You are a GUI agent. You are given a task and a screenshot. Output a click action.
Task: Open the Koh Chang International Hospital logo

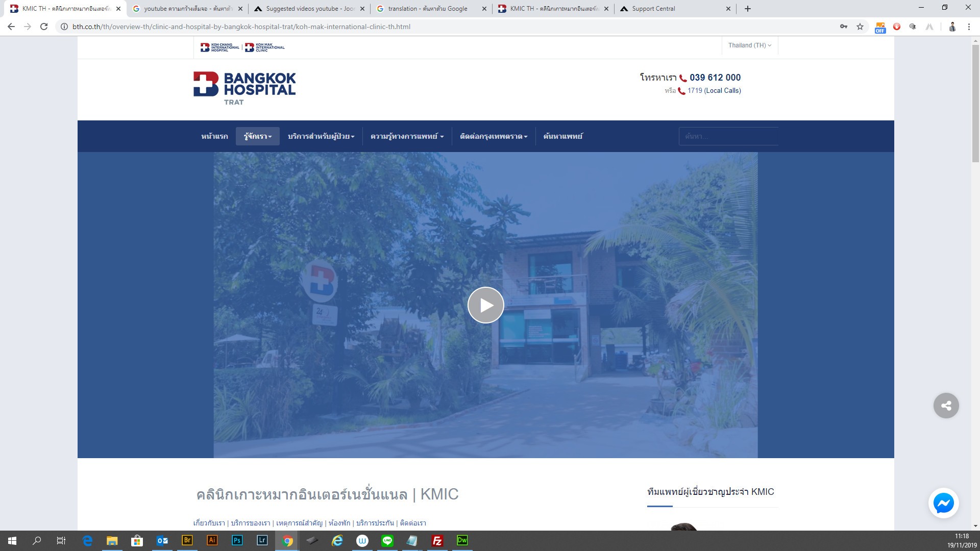[x=220, y=47]
